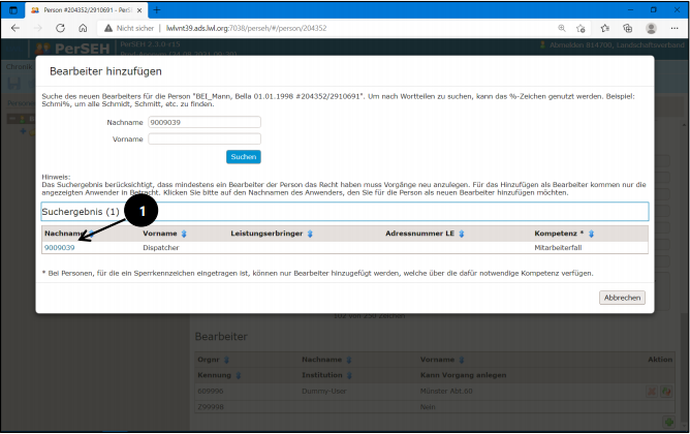The image size is (690, 434).
Task: Sort background Bearbeiter table by Orgnr
Action: [226, 360]
